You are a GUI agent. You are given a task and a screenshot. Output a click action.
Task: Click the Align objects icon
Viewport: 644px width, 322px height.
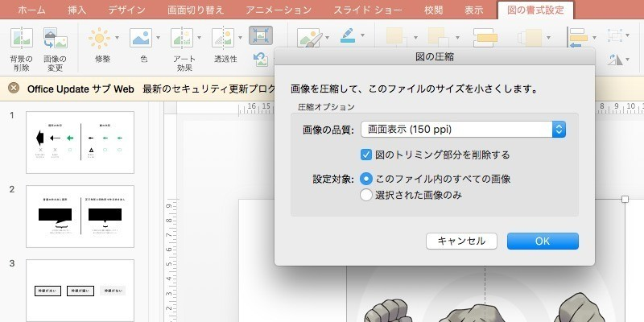[x=577, y=38]
